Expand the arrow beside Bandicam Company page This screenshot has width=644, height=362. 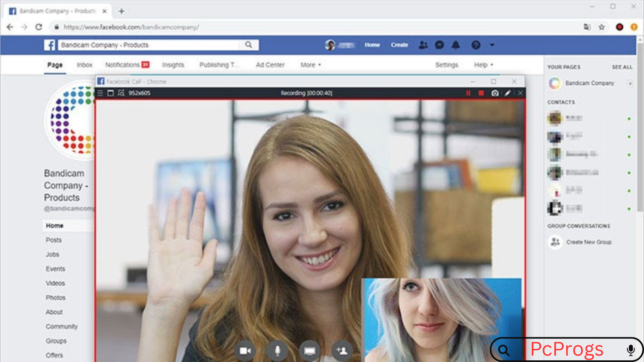coord(630,83)
